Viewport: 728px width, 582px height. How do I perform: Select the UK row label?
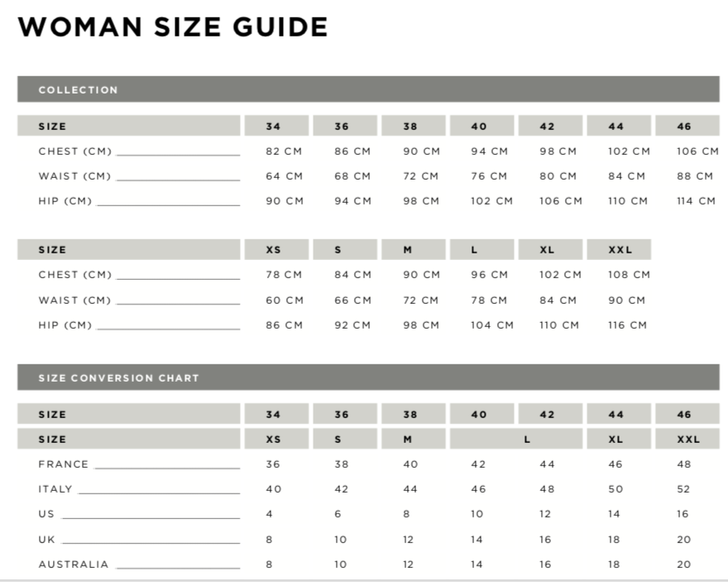click(46, 539)
